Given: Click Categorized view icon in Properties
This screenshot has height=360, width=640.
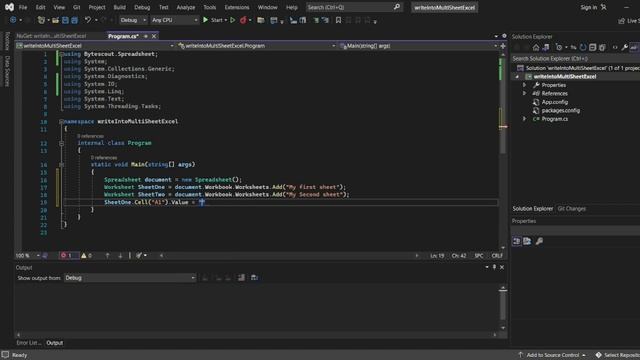Looking at the screenshot, I should coord(516,241).
